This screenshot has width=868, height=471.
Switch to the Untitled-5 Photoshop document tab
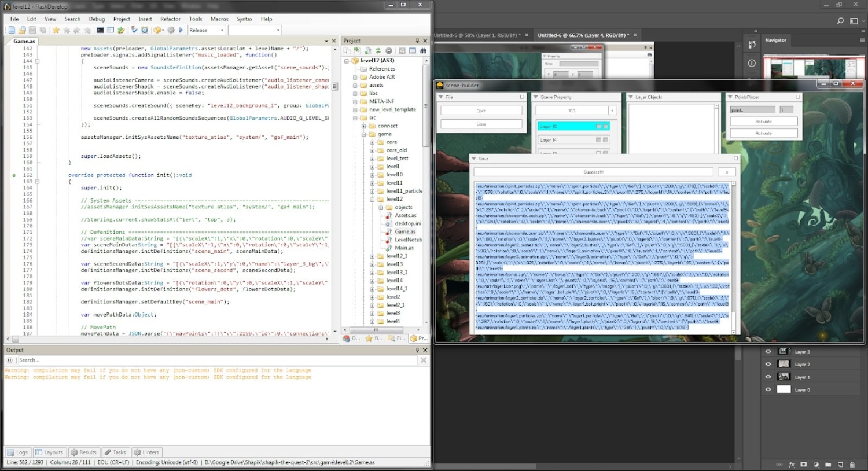(477, 35)
